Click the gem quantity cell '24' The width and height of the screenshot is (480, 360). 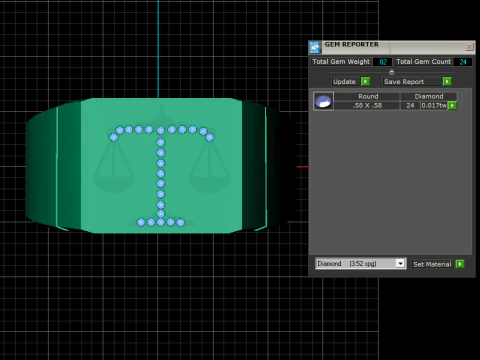(410, 106)
